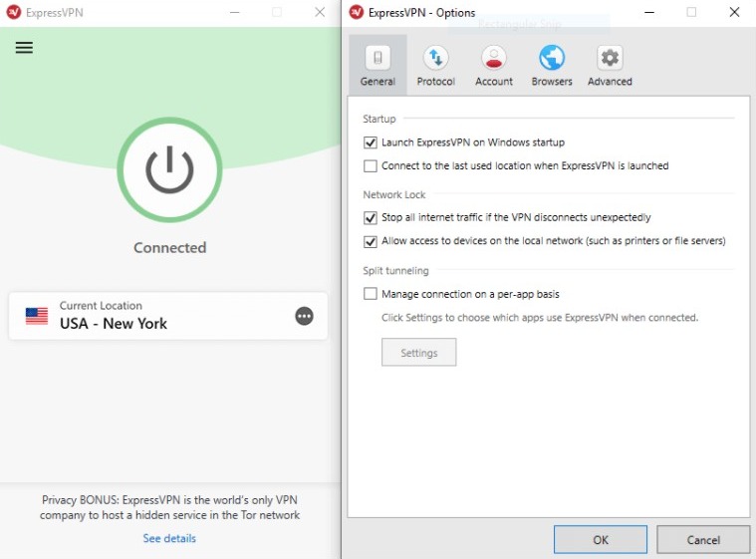Click the split tunneling Settings button

tap(418, 353)
